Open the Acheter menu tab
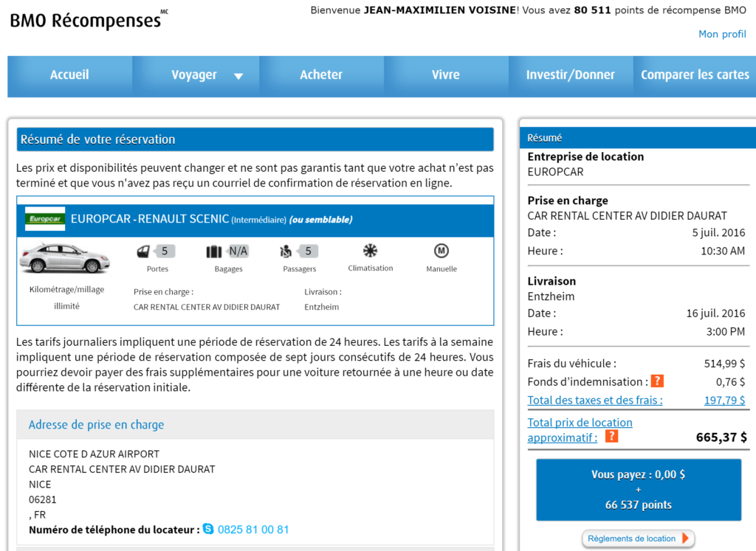Image resolution: width=756 pixels, height=551 pixels. (x=321, y=75)
